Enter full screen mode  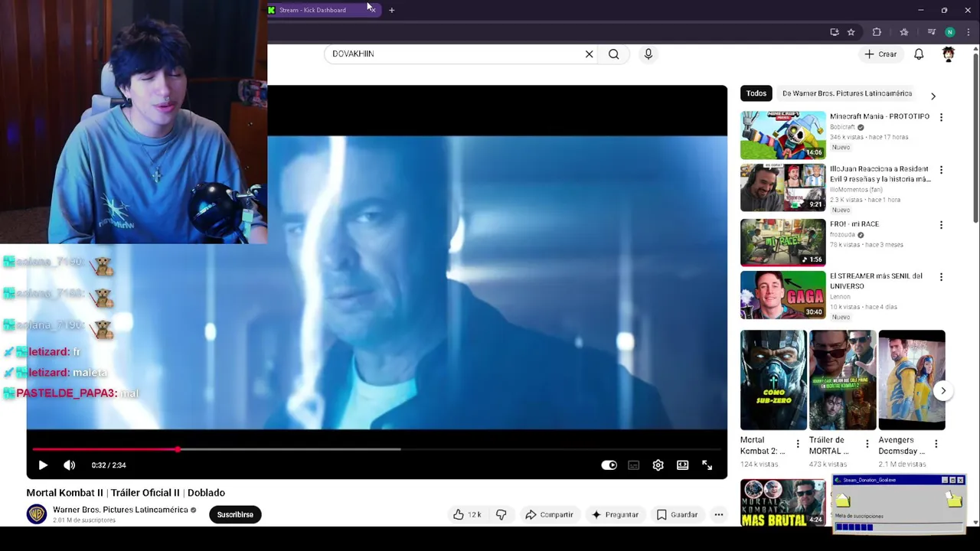[707, 465]
